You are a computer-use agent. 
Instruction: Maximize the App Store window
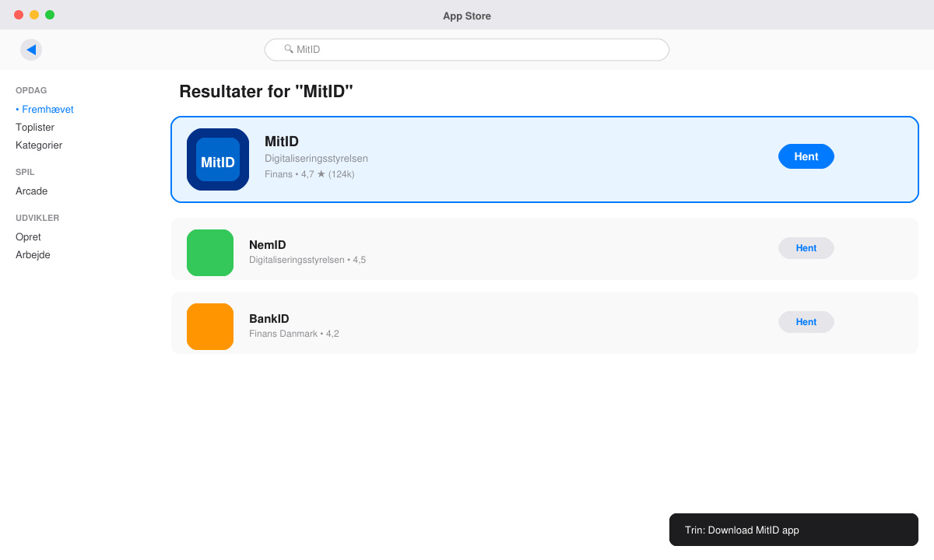pyautogui.click(x=50, y=15)
